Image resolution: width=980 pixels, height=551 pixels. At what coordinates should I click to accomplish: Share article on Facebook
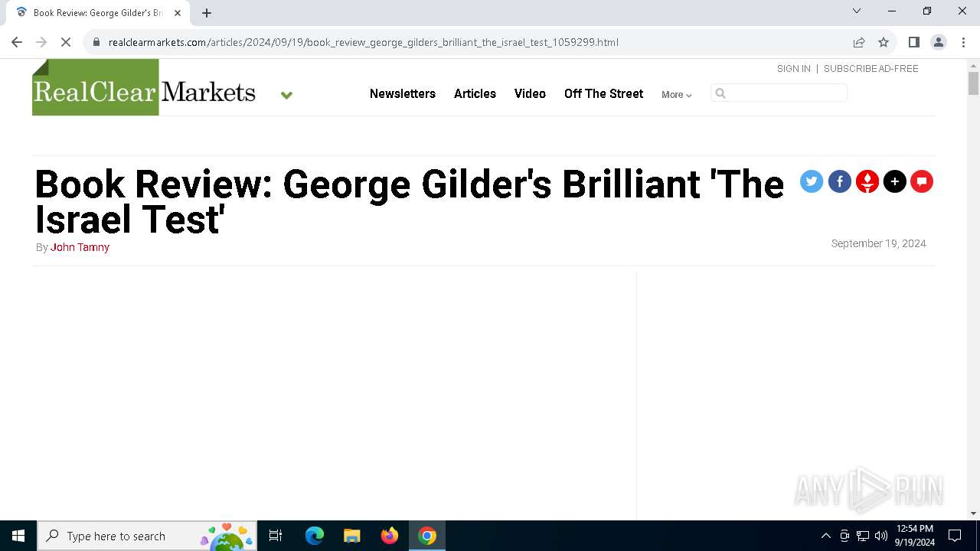click(840, 181)
